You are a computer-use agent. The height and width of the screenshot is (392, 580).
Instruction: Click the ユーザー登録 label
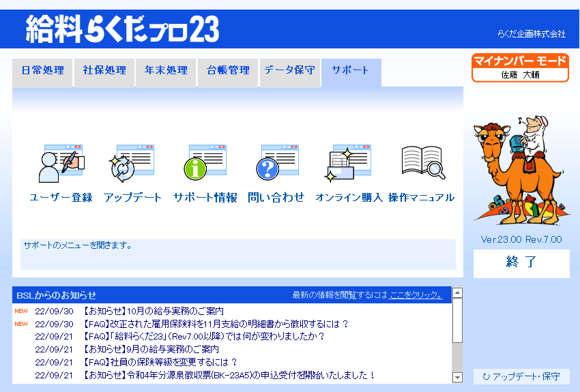tap(61, 197)
